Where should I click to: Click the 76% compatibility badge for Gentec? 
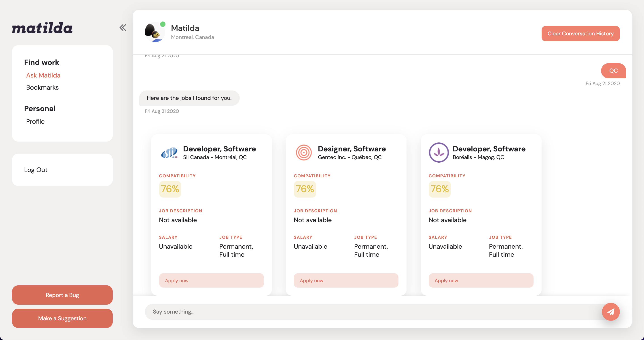tap(305, 189)
